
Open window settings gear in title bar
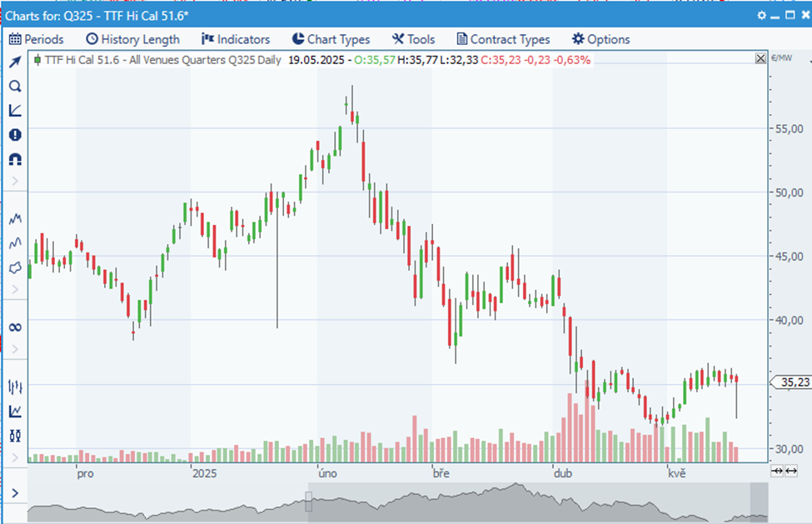pos(761,16)
